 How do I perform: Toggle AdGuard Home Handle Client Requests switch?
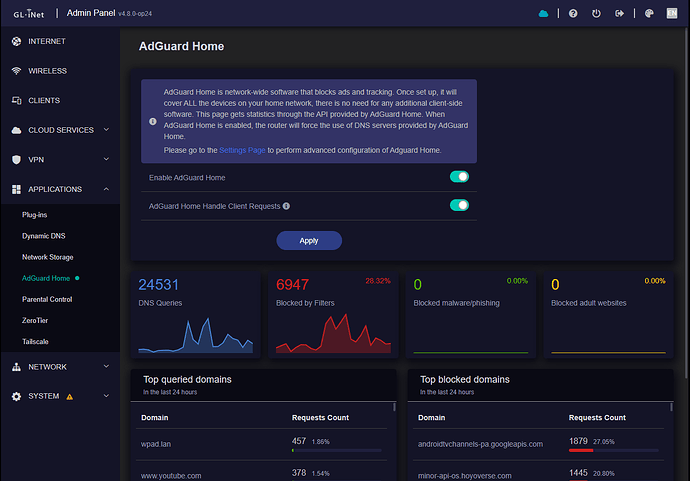click(x=459, y=205)
